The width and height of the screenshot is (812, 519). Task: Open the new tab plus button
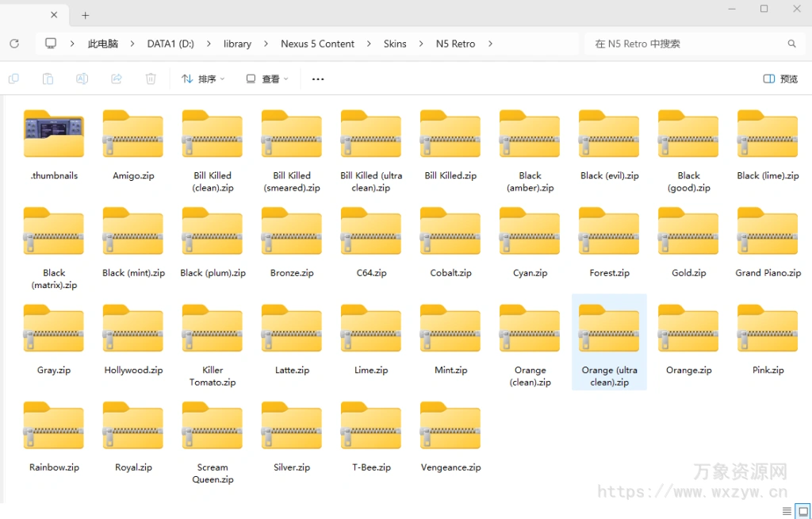(86, 15)
